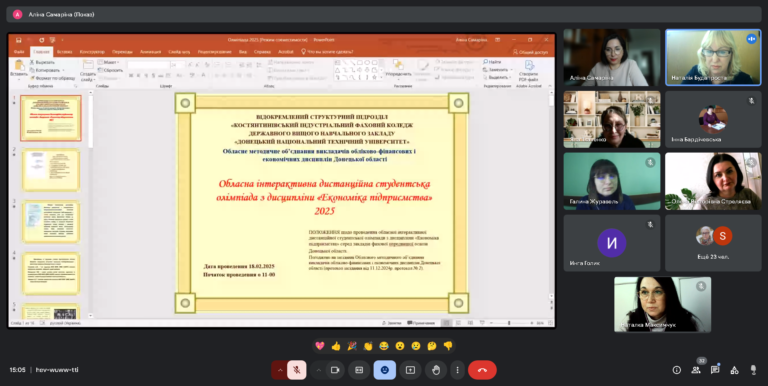The width and height of the screenshot is (768, 386).
Task: Select Наталка Максимчук's self-view tile
Action: tap(663, 304)
